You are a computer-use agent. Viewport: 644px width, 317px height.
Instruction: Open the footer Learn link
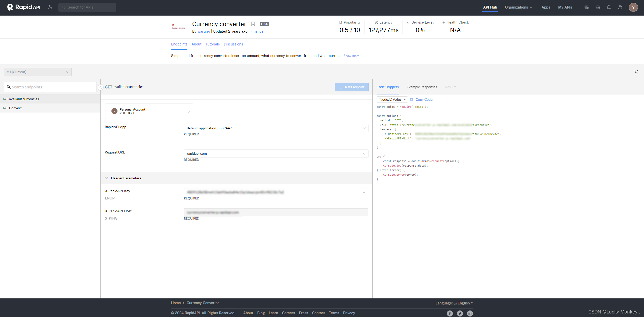[x=273, y=313]
